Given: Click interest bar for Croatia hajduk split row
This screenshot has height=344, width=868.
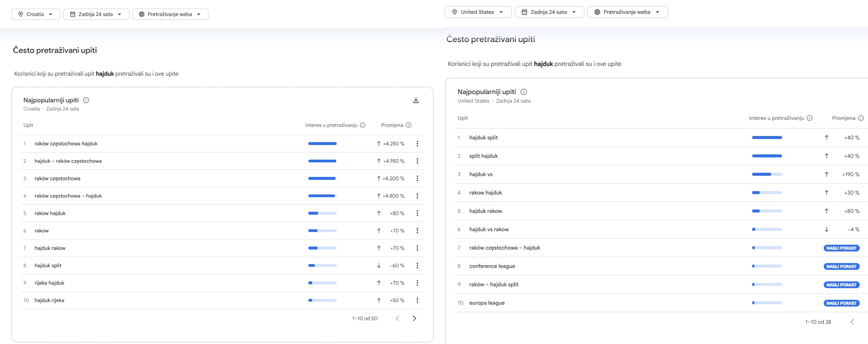Looking at the screenshot, I should [322, 266].
